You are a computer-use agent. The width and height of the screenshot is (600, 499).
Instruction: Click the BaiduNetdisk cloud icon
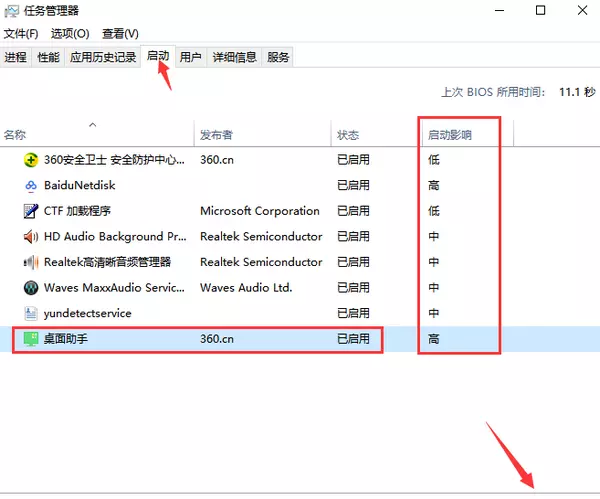click(31, 186)
